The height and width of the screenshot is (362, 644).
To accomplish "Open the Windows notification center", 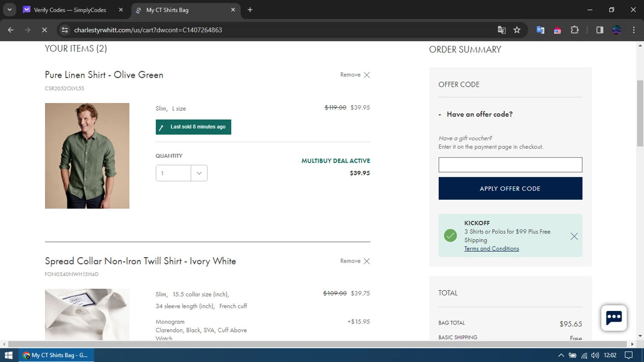I will [x=629, y=355].
